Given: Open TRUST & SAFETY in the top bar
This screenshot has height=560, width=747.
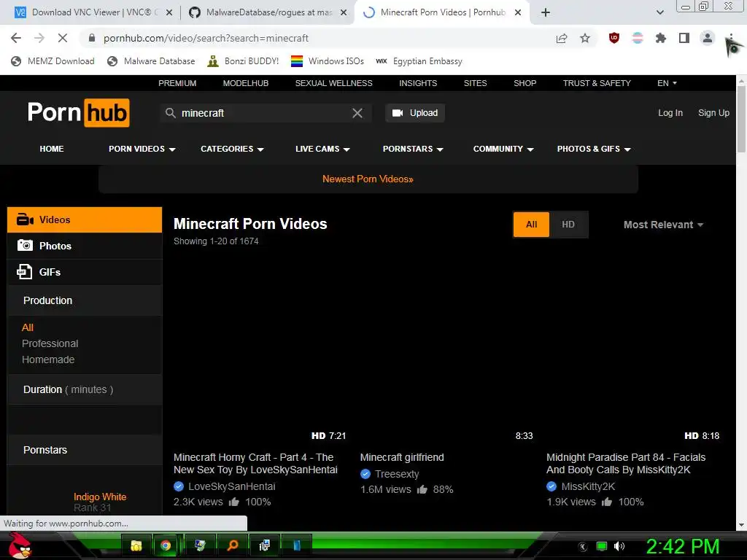Looking at the screenshot, I should pos(597,83).
